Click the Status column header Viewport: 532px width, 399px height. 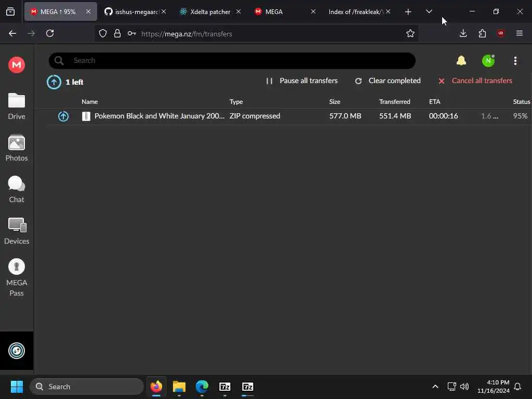point(522,101)
